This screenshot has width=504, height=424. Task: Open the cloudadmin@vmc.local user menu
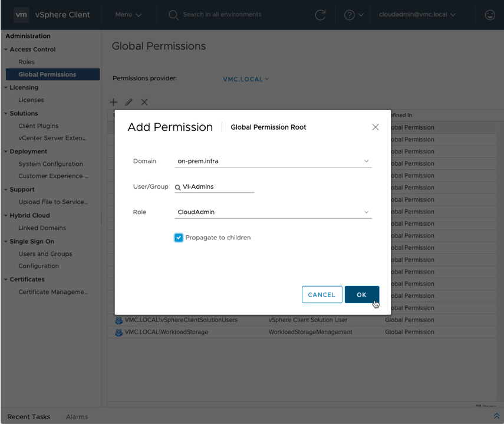pyautogui.click(x=417, y=15)
